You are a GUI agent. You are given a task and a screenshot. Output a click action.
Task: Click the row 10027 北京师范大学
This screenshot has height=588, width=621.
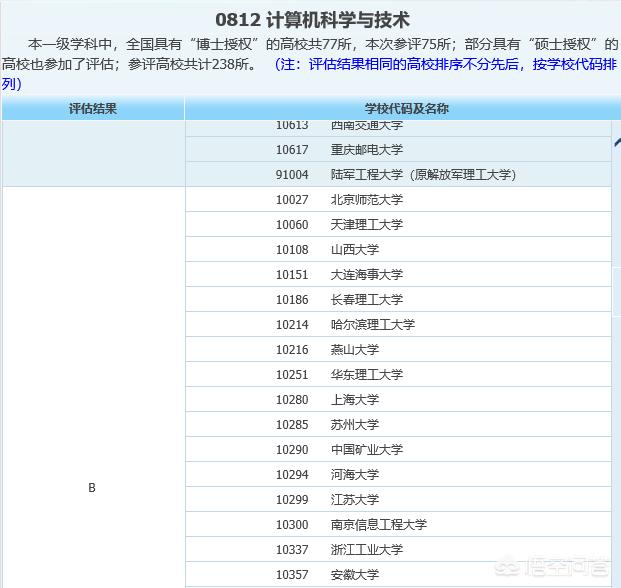pyautogui.click(x=398, y=200)
